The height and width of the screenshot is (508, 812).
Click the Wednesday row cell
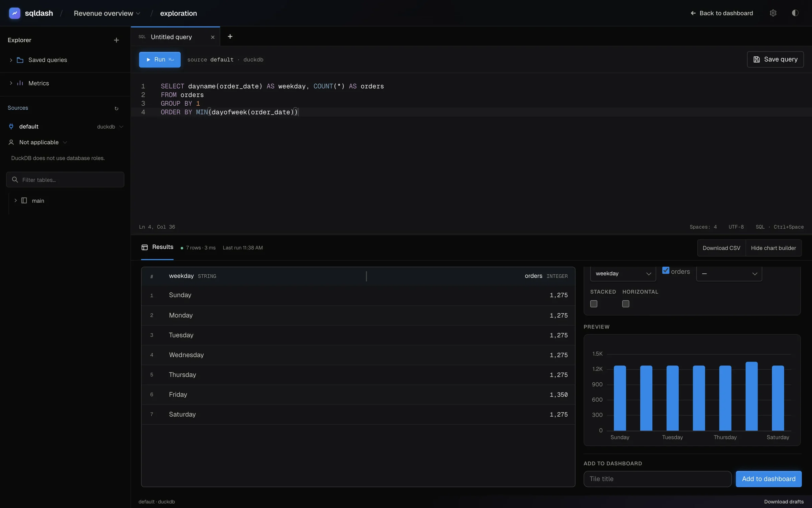186,355
